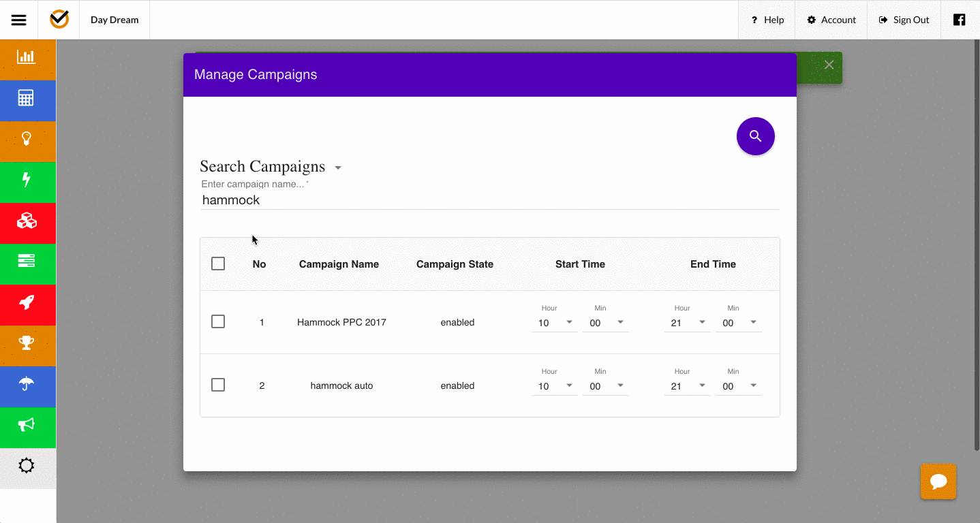980x523 pixels.
Task: Open Start Time hour dropdown for hammock auto
Action: (555, 386)
